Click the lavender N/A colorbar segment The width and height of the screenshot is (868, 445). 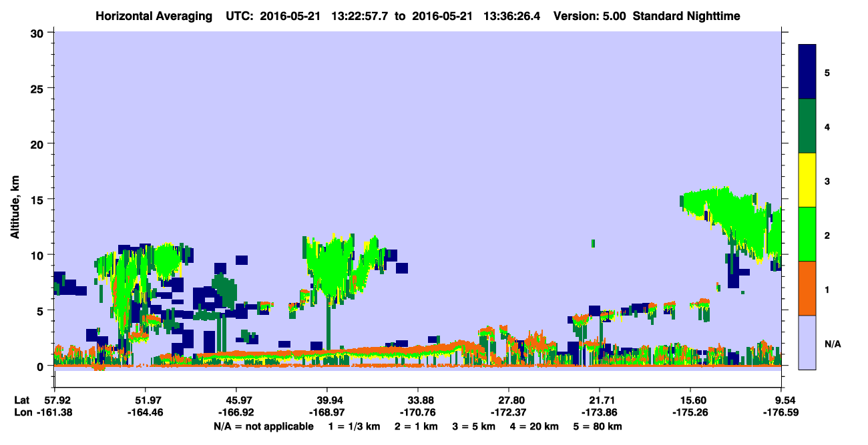(x=807, y=342)
